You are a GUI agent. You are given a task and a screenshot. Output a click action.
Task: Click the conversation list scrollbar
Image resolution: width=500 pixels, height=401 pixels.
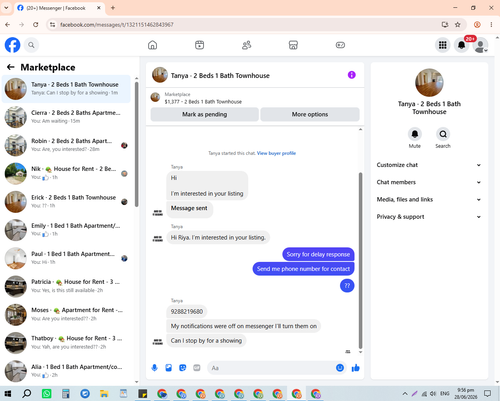(136, 144)
